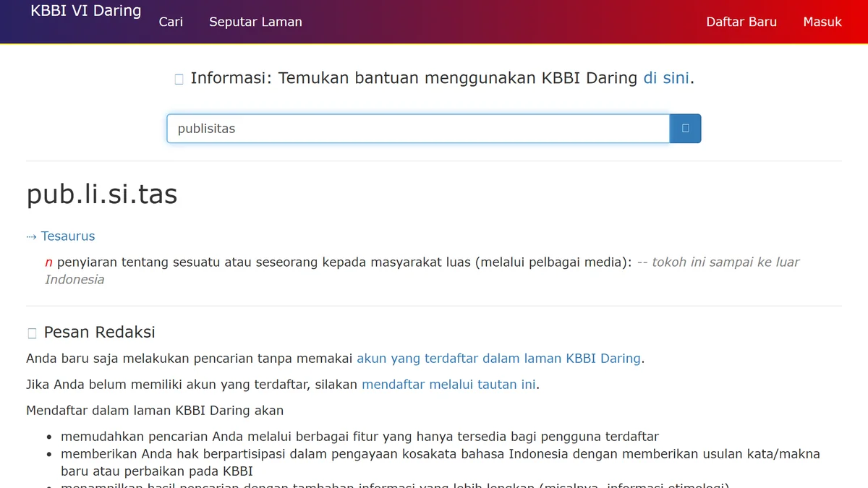Go to Daftar Baru registration
This screenshot has width=868, height=488.
[741, 22]
